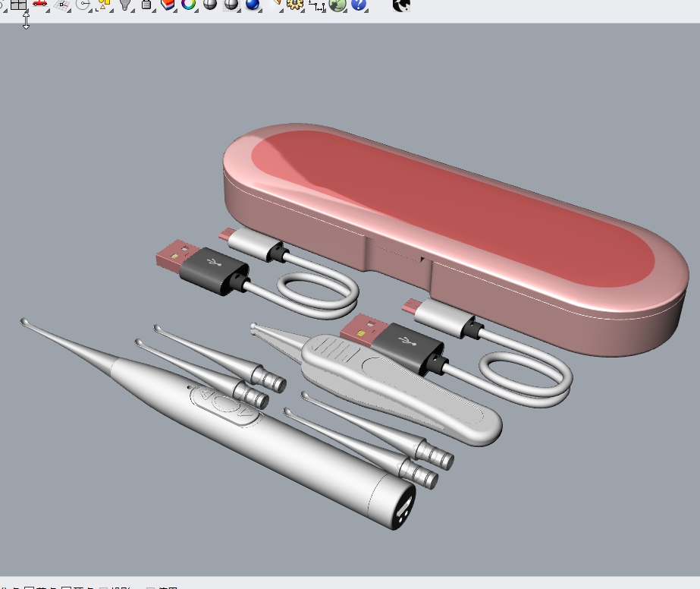This screenshot has height=589, width=700.
Task: Click the Dimension tool icon
Action: pos(316,5)
